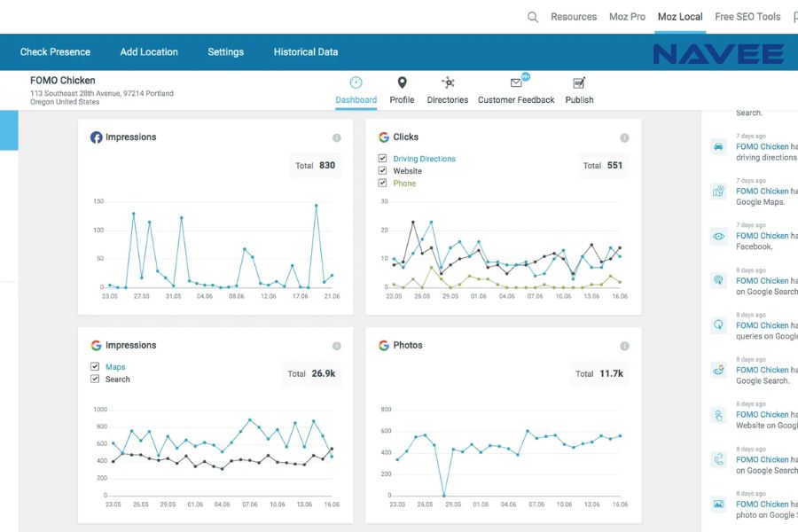Open FOMO Chicken link in driving directions entry

click(x=762, y=146)
